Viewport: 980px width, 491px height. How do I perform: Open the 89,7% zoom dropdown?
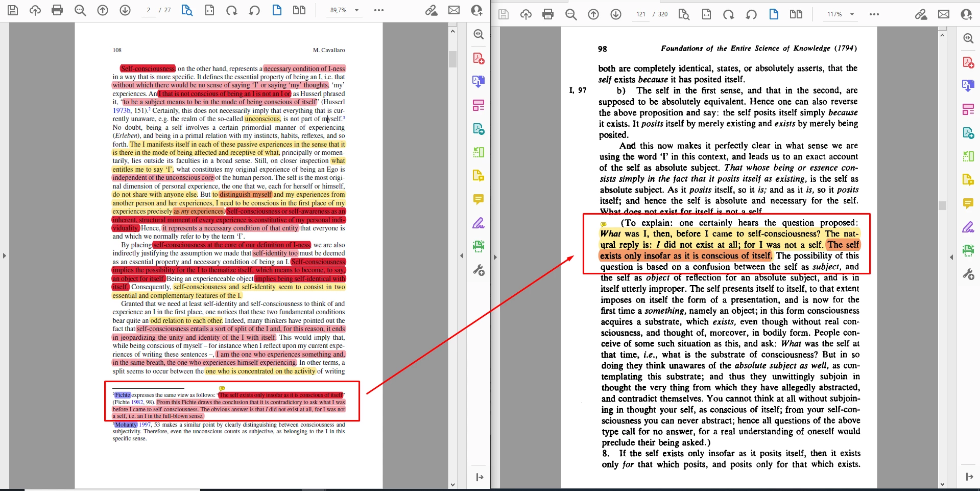356,10
